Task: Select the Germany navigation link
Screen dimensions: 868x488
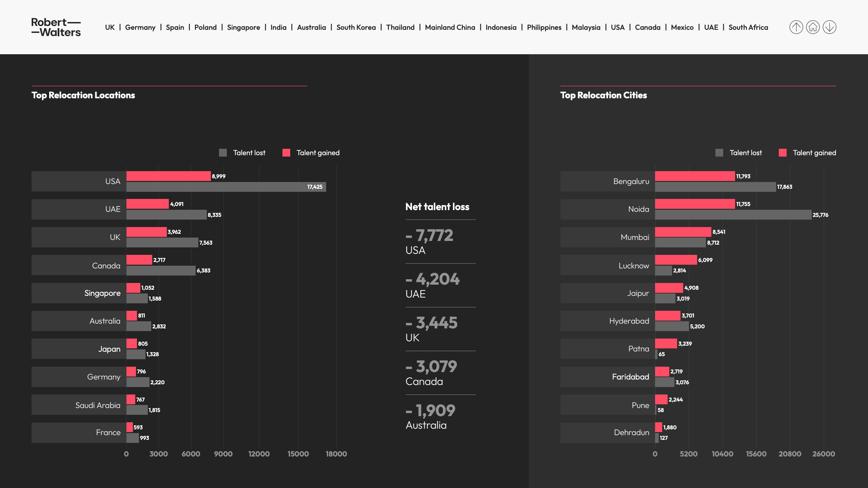Action: 140,27
